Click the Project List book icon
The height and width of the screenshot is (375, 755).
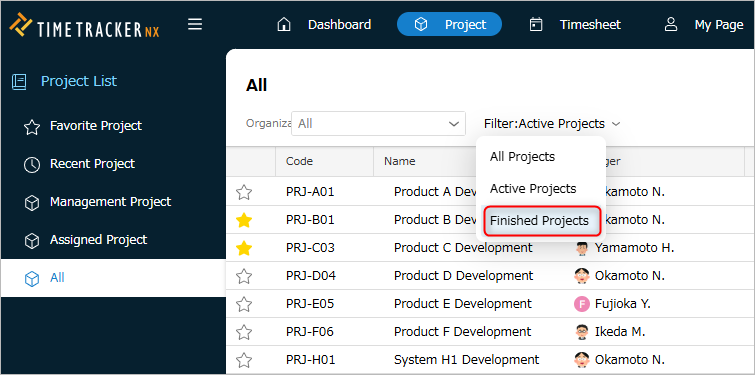click(x=19, y=81)
